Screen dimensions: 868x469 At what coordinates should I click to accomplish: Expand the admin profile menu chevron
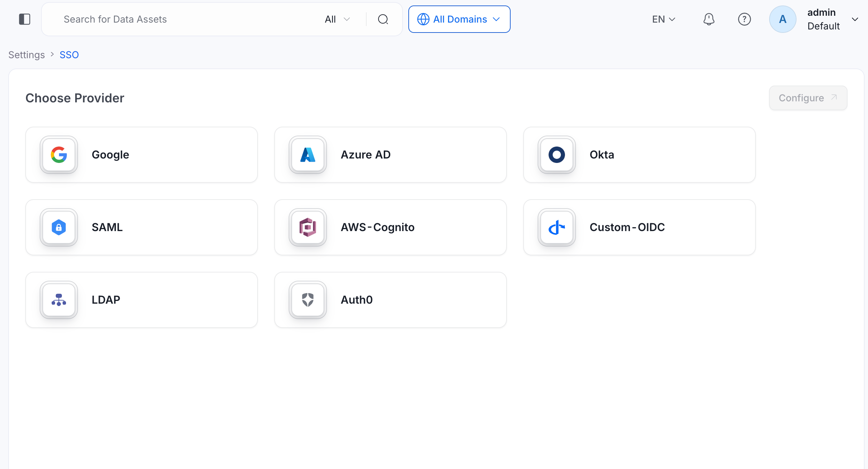(855, 19)
